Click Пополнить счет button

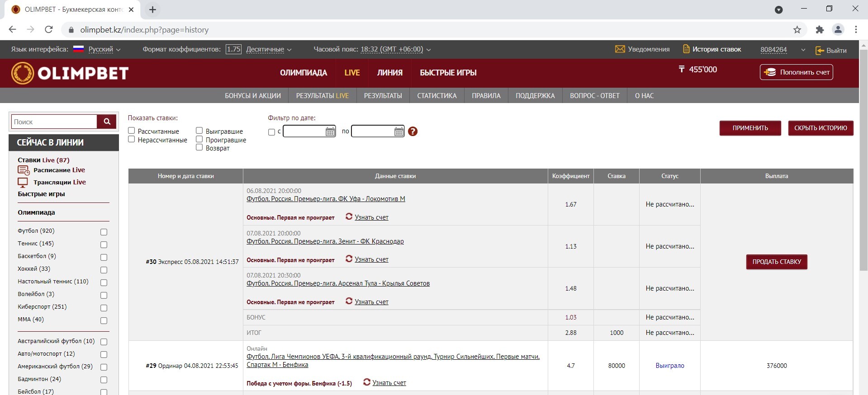pyautogui.click(x=796, y=72)
